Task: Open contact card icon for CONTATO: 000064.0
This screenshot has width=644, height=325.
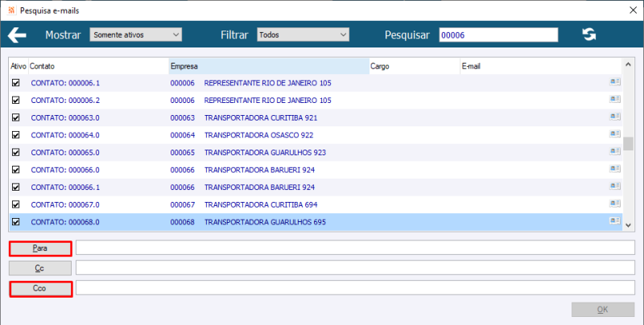Action: pos(614,134)
